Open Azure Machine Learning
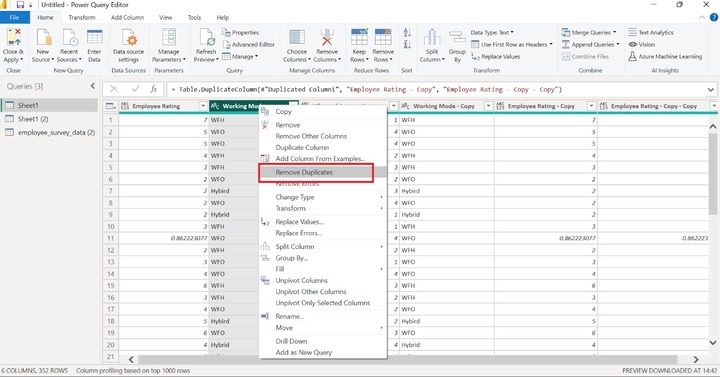720x377 pixels. click(665, 56)
